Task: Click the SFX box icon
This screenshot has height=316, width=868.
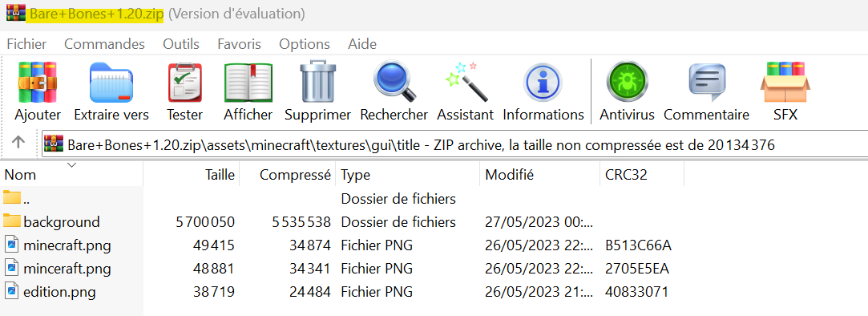Action: [785, 82]
